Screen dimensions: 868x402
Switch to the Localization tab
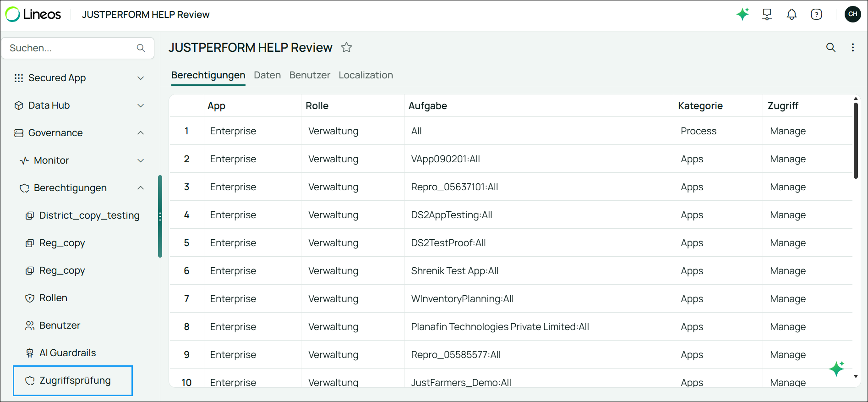click(366, 75)
